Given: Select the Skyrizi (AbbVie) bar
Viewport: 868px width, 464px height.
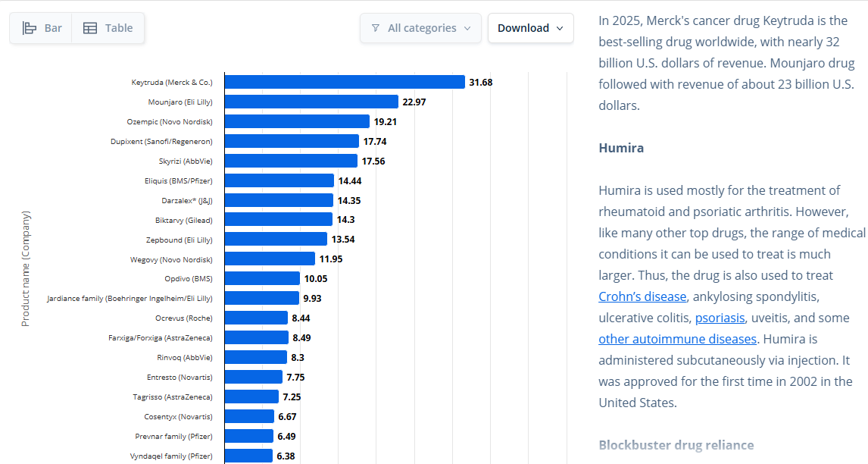Looking at the screenshot, I should tap(291, 161).
